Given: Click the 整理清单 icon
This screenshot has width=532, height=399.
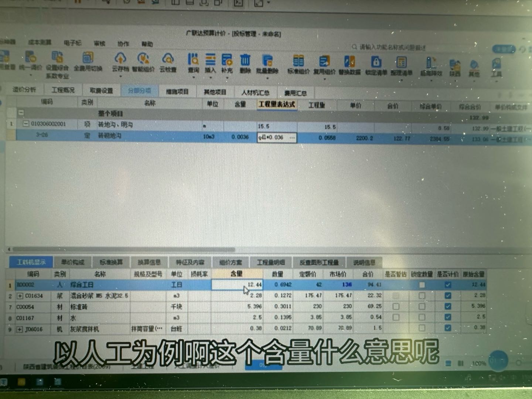Looking at the screenshot, I should click(402, 62).
